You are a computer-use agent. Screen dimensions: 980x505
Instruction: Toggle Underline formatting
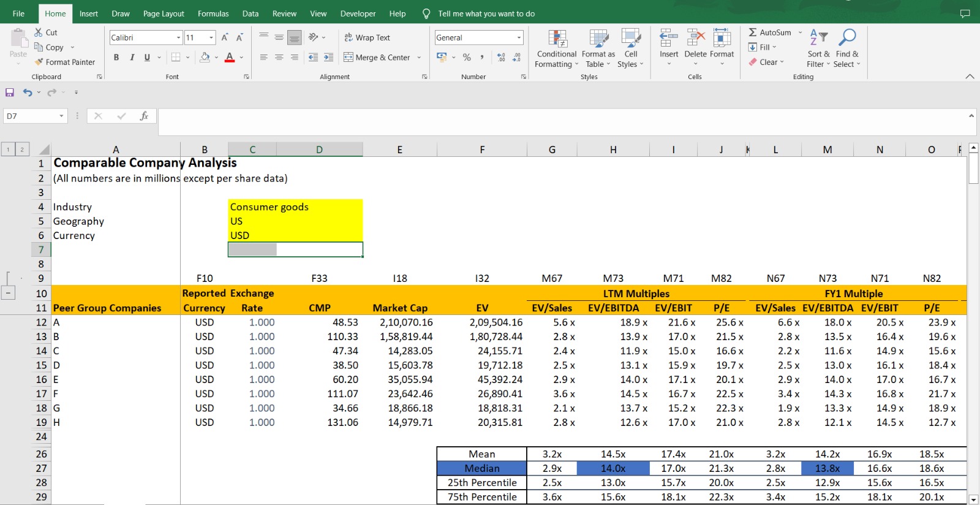147,57
